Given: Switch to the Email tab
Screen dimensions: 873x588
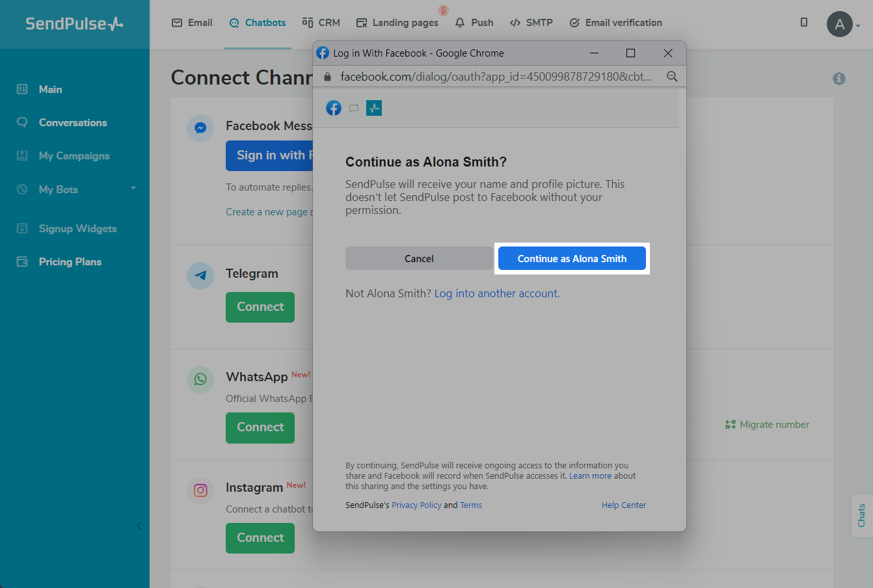Looking at the screenshot, I should pyautogui.click(x=192, y=23).
